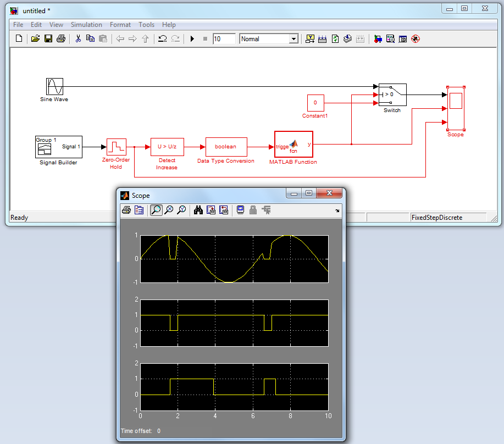The height and width of the screenshot is (444, 504).
Task: Click the Save model icon
Action: tap(48, 39)
